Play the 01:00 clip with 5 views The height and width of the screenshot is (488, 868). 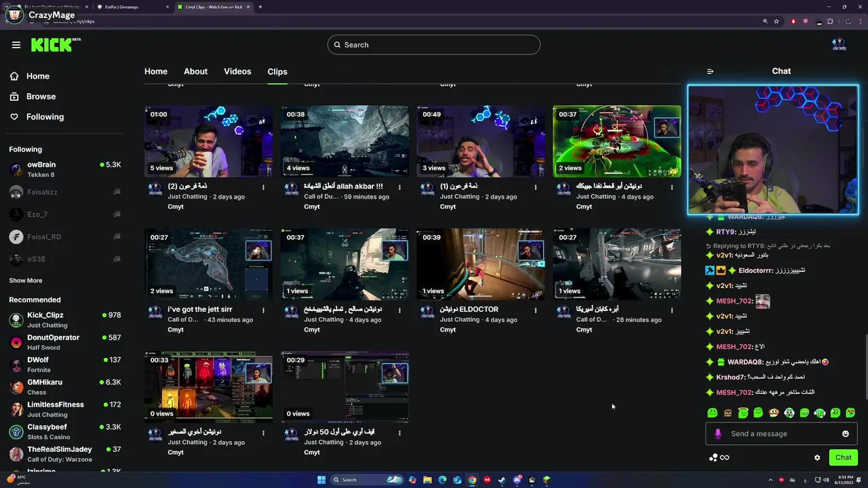click(208, 141)
